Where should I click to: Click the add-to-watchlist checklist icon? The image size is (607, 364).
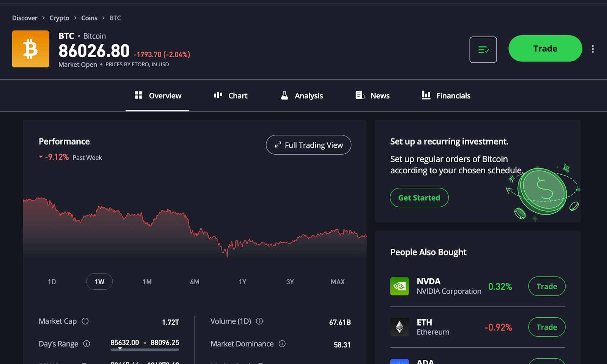click(483, 49)
